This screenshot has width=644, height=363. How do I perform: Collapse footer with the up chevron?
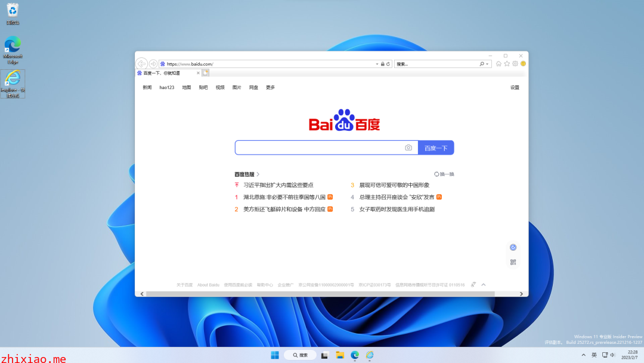click(x=484, y=284)
